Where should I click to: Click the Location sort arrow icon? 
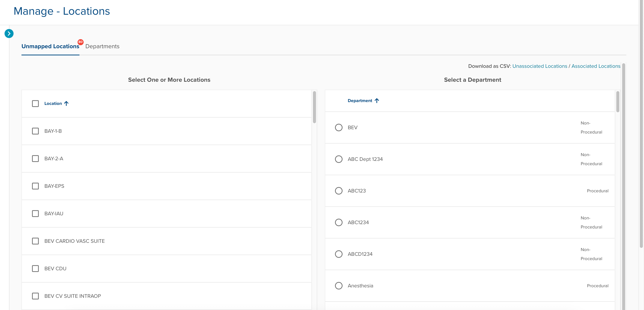66,104
